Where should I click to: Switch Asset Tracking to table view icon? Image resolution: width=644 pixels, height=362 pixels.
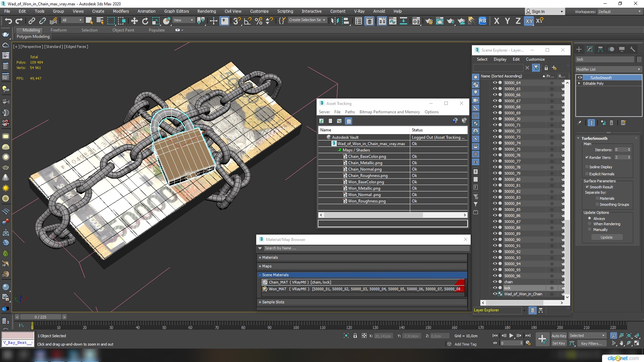[x=349, y=121]
